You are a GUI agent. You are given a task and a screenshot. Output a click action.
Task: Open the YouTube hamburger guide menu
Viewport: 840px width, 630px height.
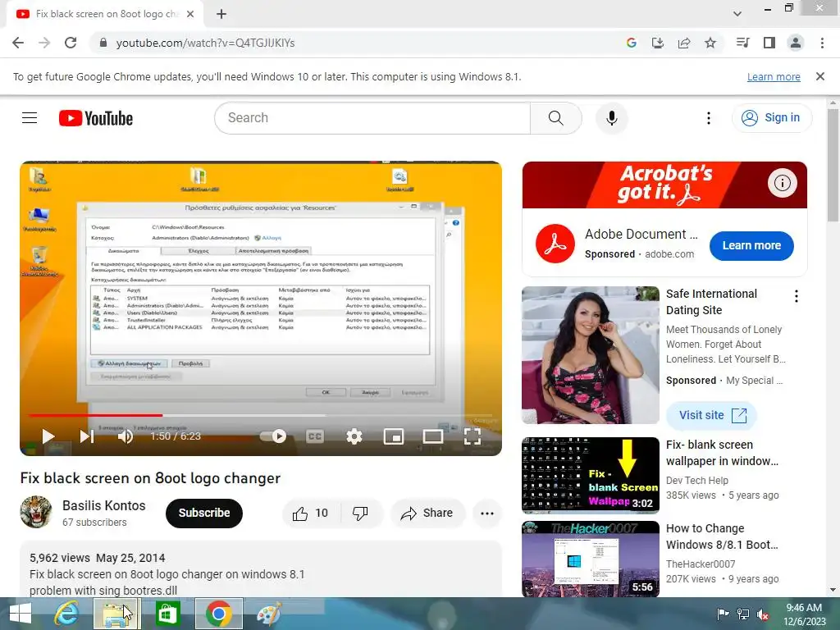point(30,118)
